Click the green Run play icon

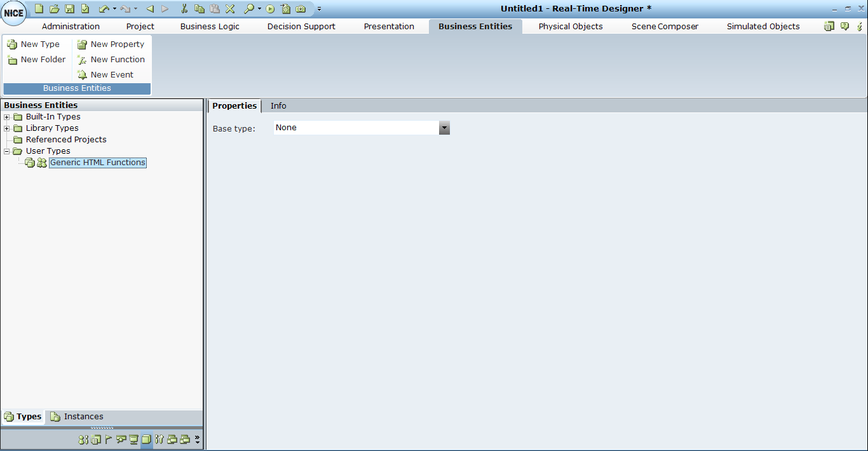270,9
